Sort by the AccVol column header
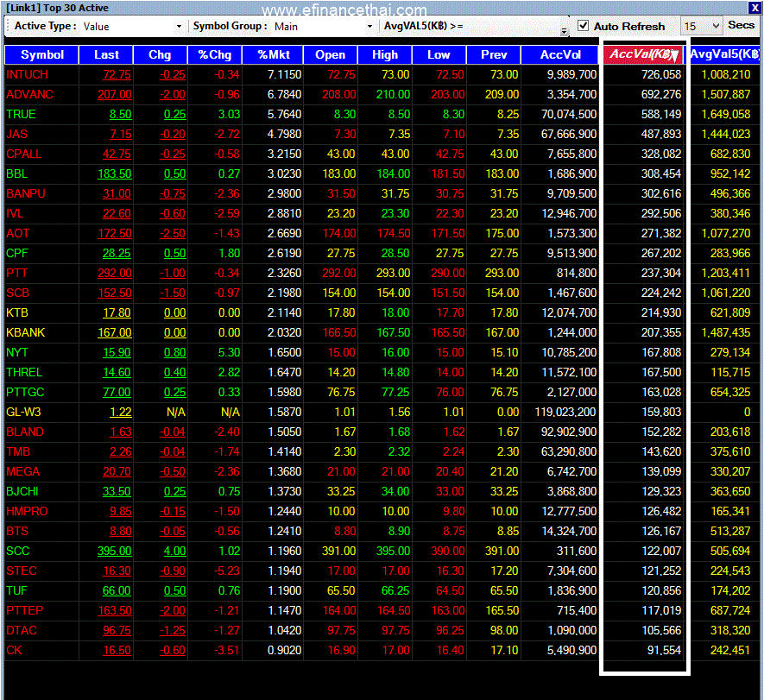The height and width of the screenshot is (700, 764). (560, 54)
